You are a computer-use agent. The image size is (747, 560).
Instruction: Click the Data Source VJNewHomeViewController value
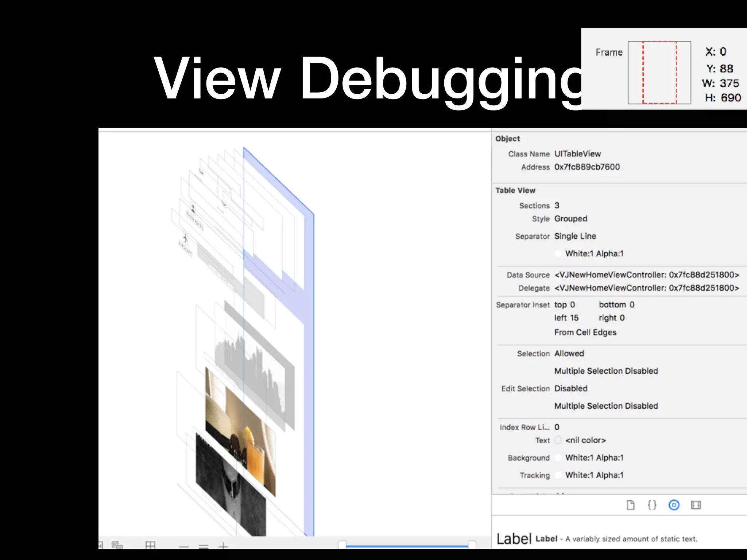(x=647, y=275)
